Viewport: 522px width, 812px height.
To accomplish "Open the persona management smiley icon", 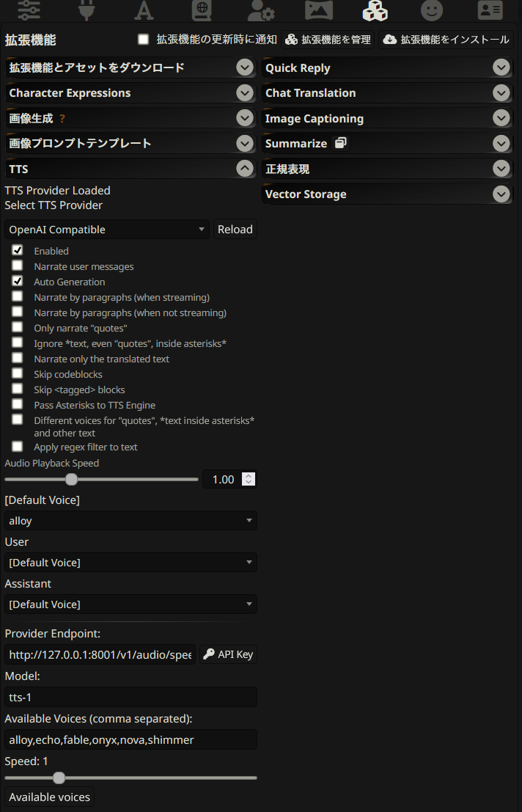I will 432,10.
